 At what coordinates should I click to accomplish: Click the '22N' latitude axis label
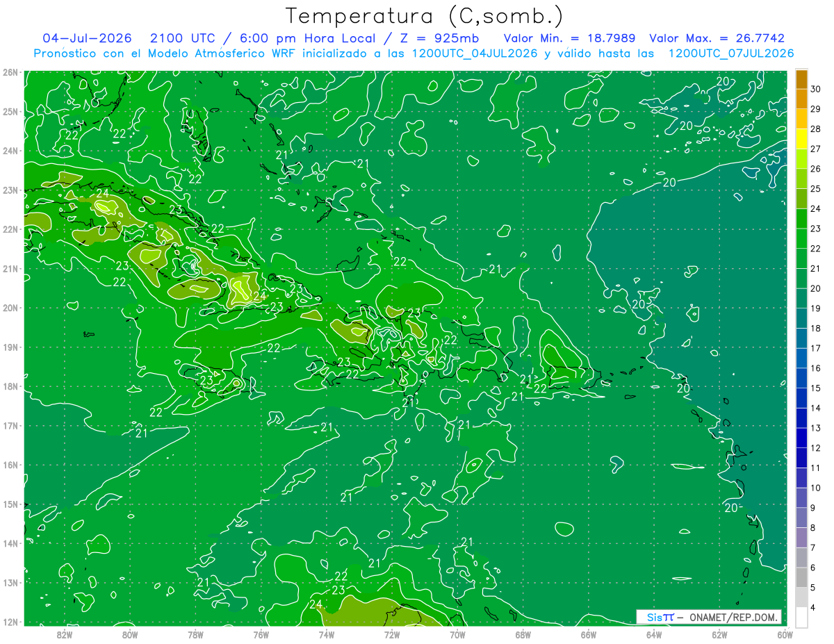pos(10,229)
